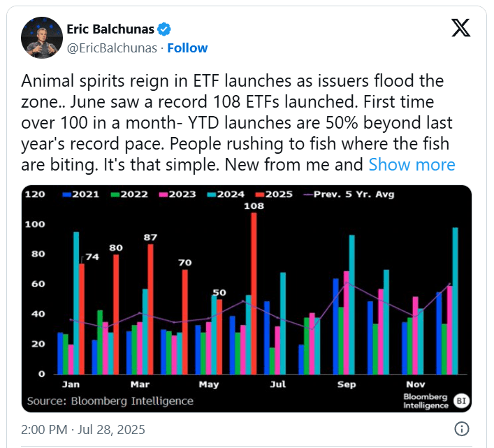Click the 2021 blue legend swatch
494x448 pixels.
[x=67, y=194]
